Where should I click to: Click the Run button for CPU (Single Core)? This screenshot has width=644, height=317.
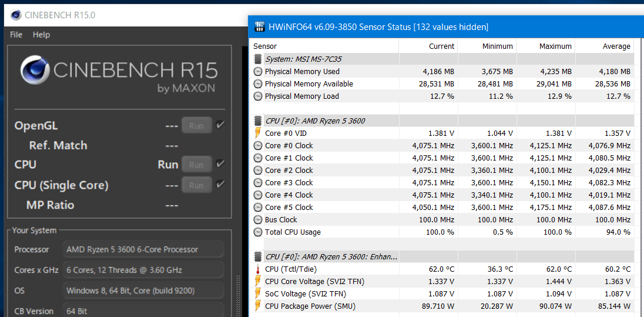[x=197, y=185]
